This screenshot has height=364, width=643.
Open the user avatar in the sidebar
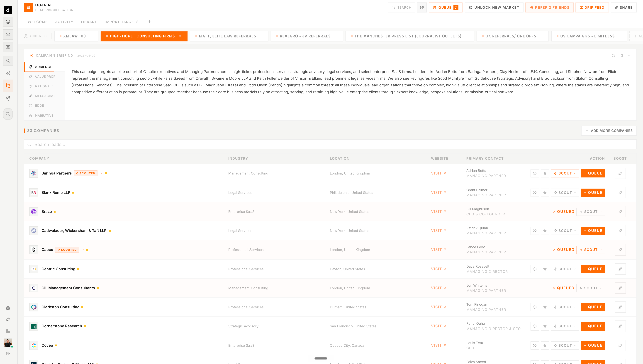(x=8, y=343)
